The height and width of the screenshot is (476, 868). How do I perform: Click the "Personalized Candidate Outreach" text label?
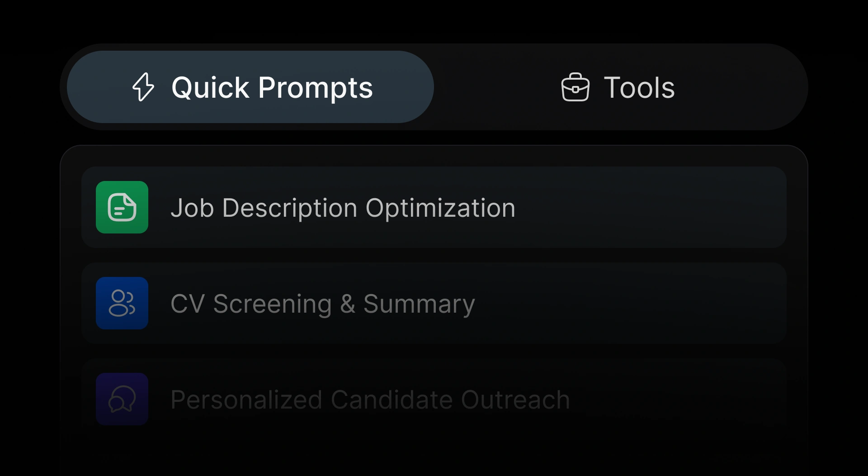click(370, 400)
